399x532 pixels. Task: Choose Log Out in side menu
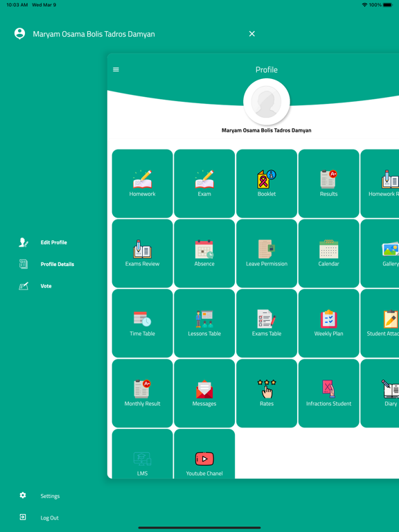tap(50, 517)
